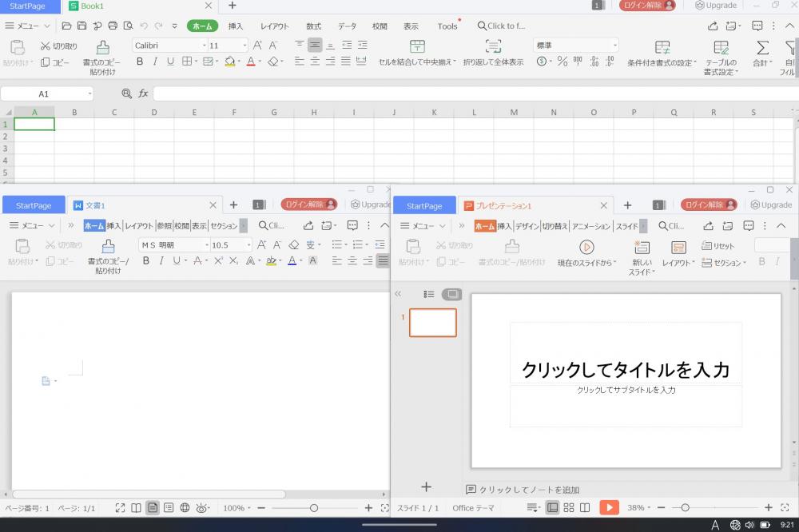The image size is (799, 532).
Task: Open the デザイン tab in the presentation
Action: (527, 226)
